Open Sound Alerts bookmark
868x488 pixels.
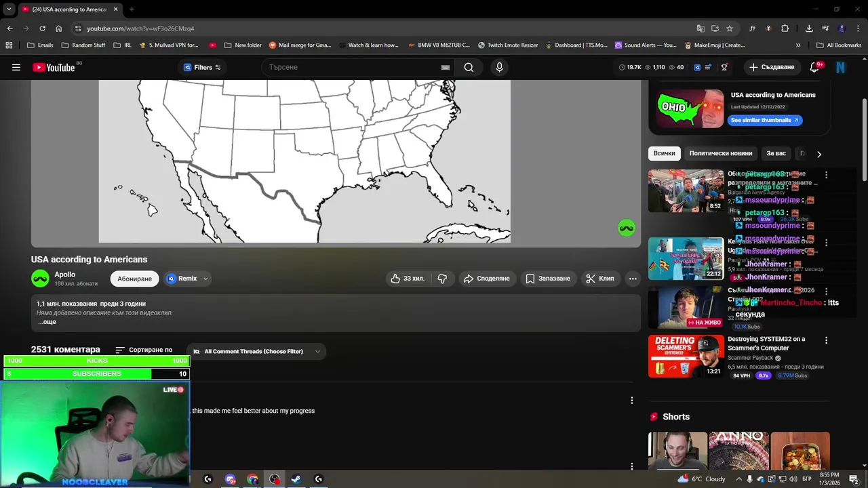click(x=646, y=45)
